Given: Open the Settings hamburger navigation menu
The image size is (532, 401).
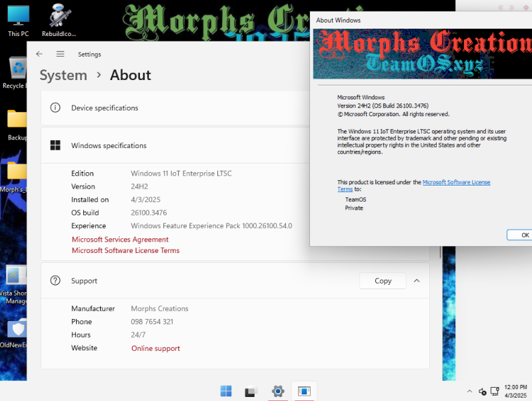Looking at the screenshot, I should [61, 54].
